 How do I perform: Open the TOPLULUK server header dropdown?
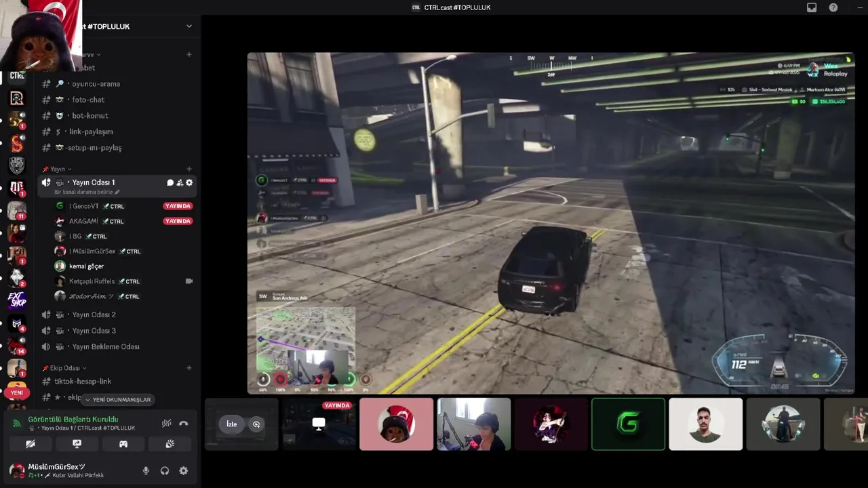point(189,26)
